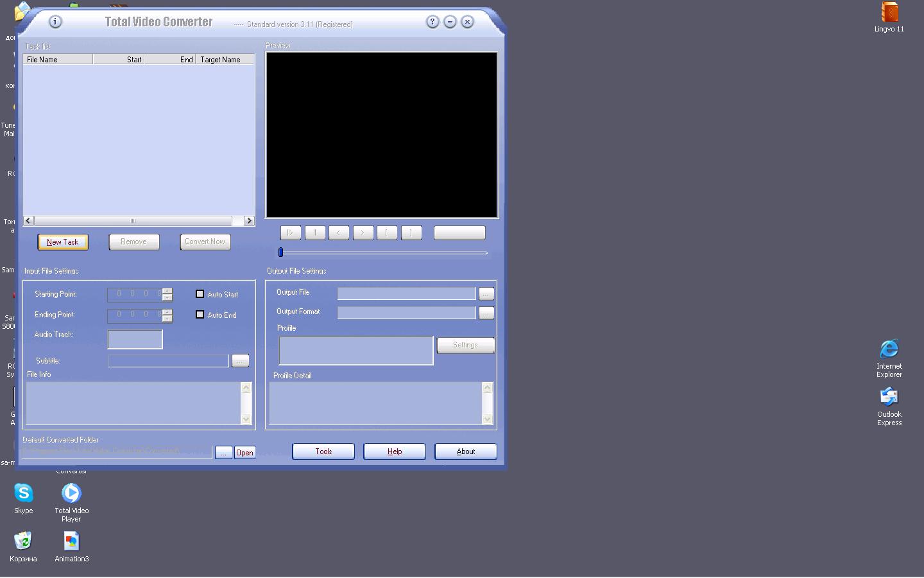Sort by File Name column header
Screen dimensions: 924x578
coord(58,60)
